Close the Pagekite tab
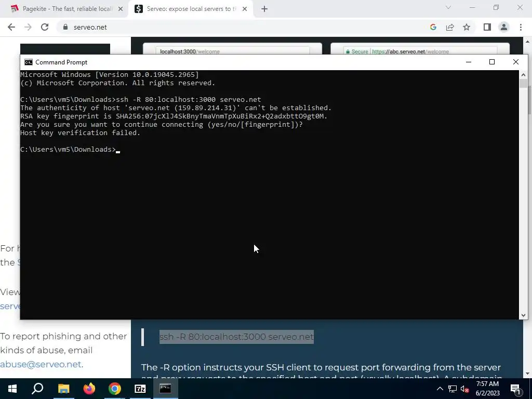Image resolution: width=532 pixels, height=399 pixels. point(121,9)
